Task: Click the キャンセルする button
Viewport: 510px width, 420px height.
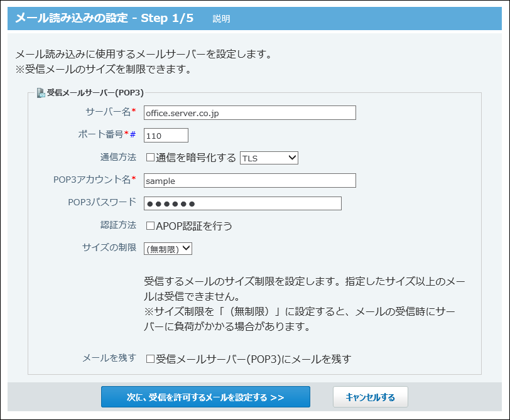Action: (x=370, y=397)
